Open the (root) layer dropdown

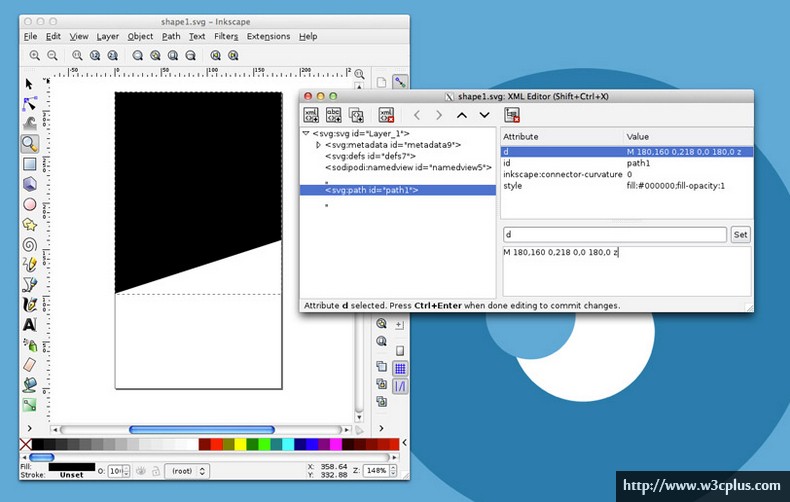tap(187, 471)
